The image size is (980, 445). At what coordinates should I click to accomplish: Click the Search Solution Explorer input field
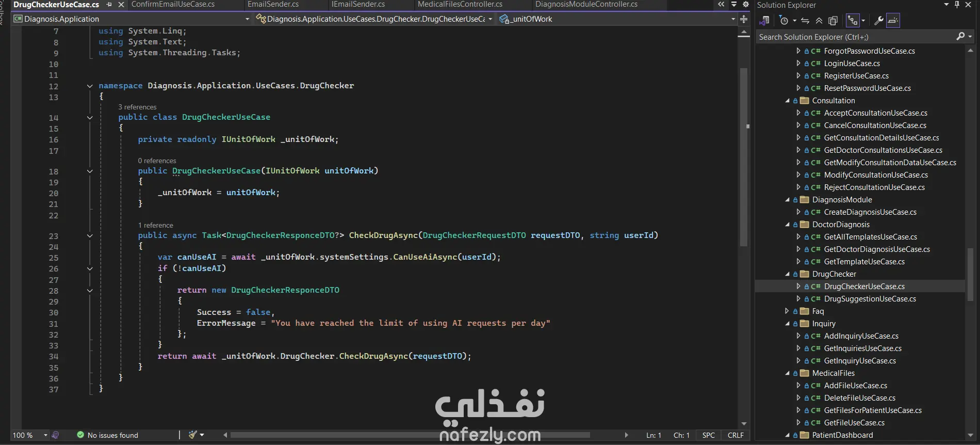tap(855, 37)
